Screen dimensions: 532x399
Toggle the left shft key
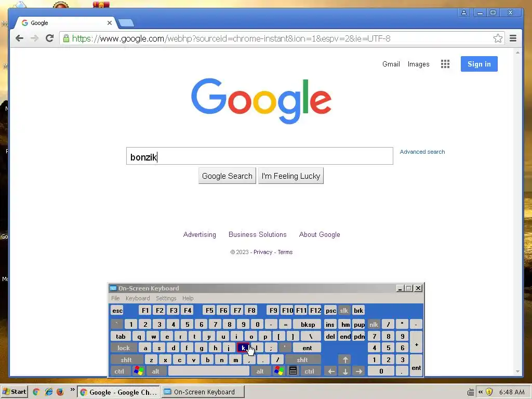[x=126, y=360]
